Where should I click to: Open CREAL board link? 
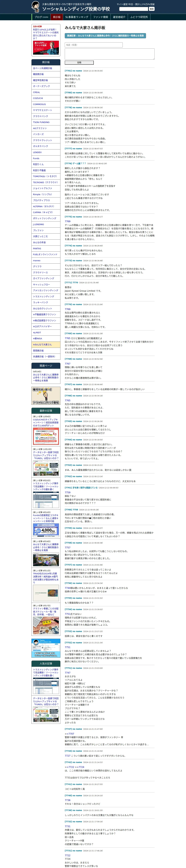[x=46, y=92]
